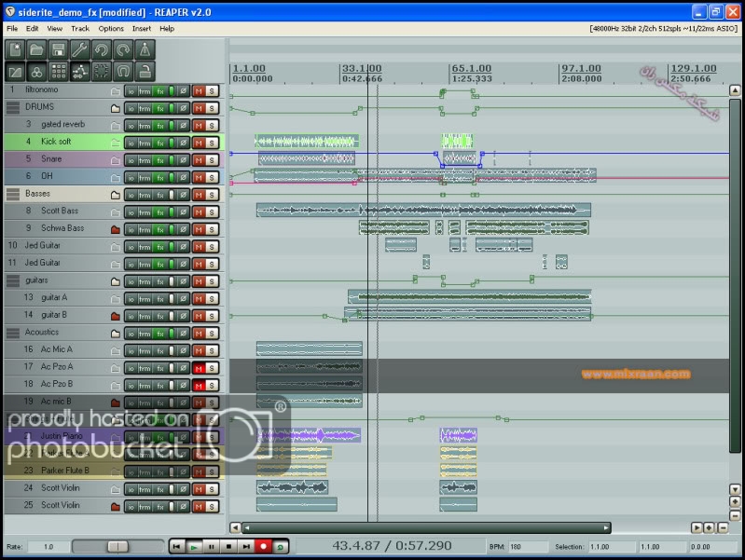Click the folder toggle on Basses track
Screen dimensions: 745x560
click(115, 196)
